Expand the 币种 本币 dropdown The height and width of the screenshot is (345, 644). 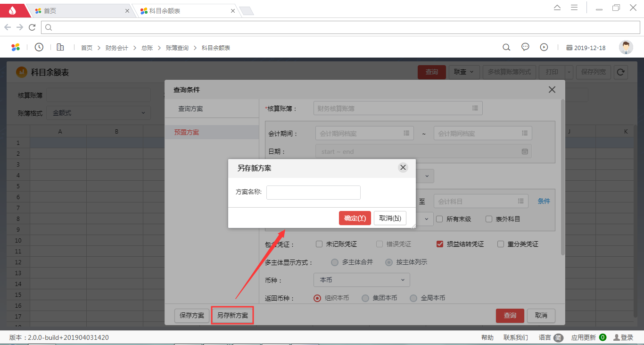tap(362, 280)
